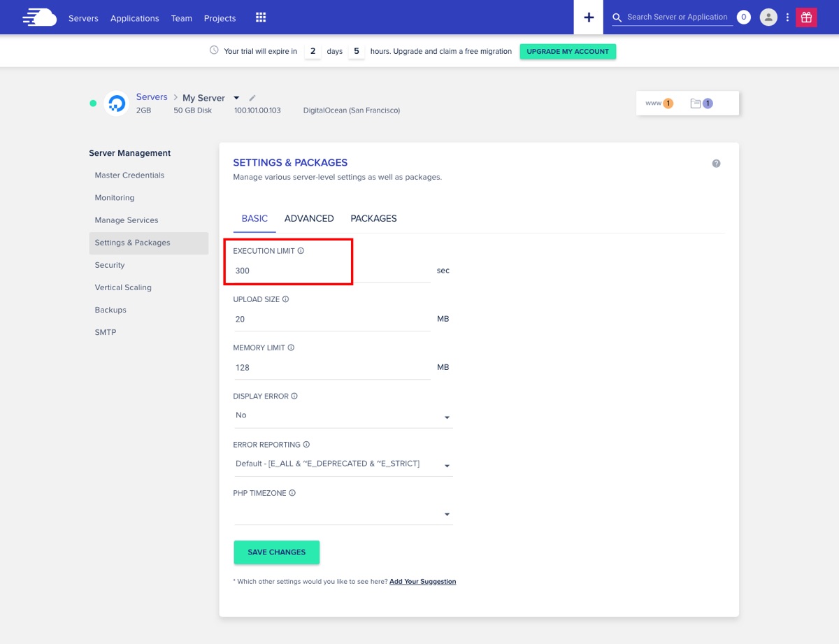Image resolution: width=839 pixels, height=644 pixels.
Task: Open the Error Reporting dropdown
Action: (x=343, y=464)
